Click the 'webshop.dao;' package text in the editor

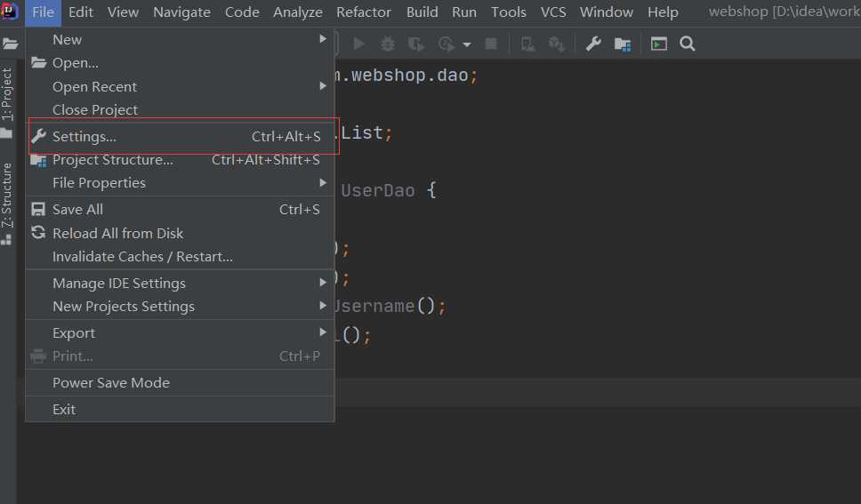(x=414, y=76)
